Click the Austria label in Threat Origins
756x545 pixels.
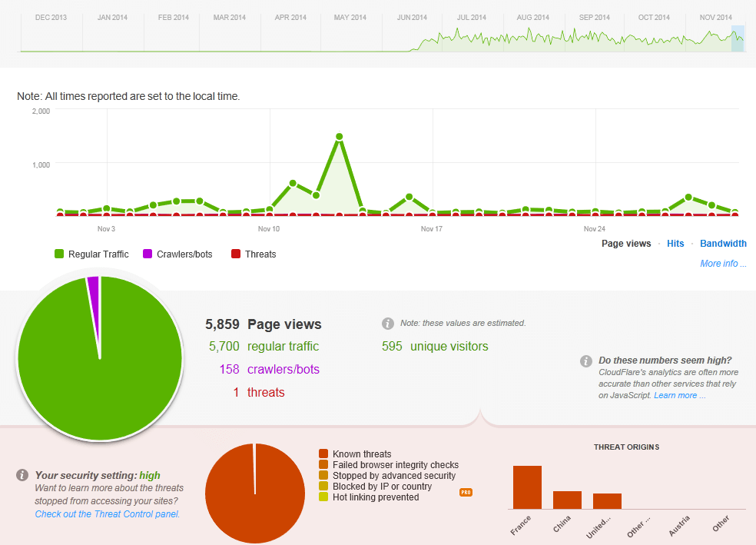tap(679, 526)
